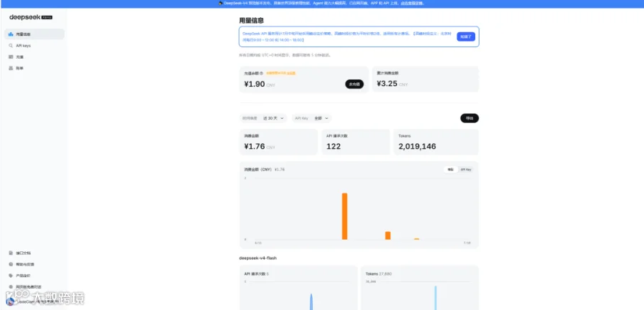Switch the chart to the API Key tab
Screen dimensions: 644x310
466,170
